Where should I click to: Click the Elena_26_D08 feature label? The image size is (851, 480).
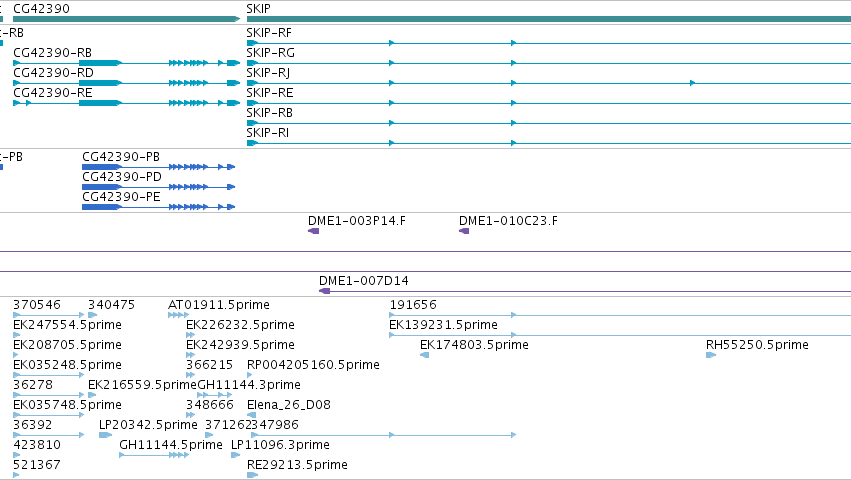coord(289,405)
